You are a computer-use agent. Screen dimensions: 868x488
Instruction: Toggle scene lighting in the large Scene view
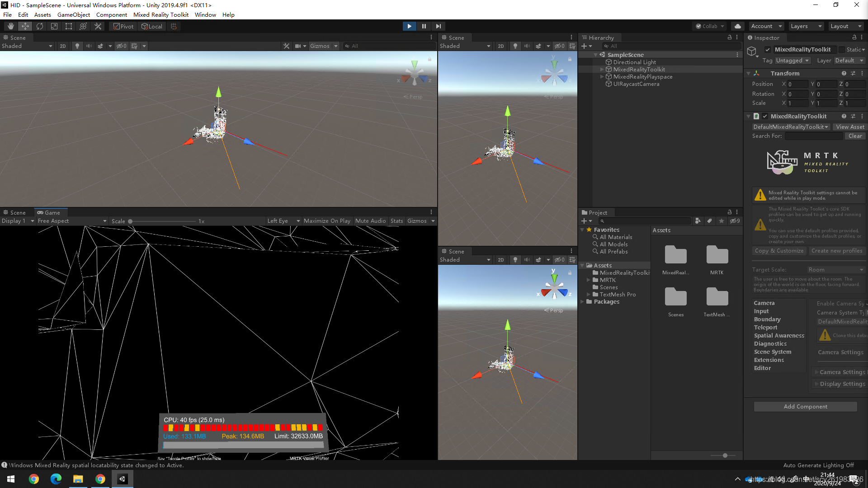[x=77, y=46]
